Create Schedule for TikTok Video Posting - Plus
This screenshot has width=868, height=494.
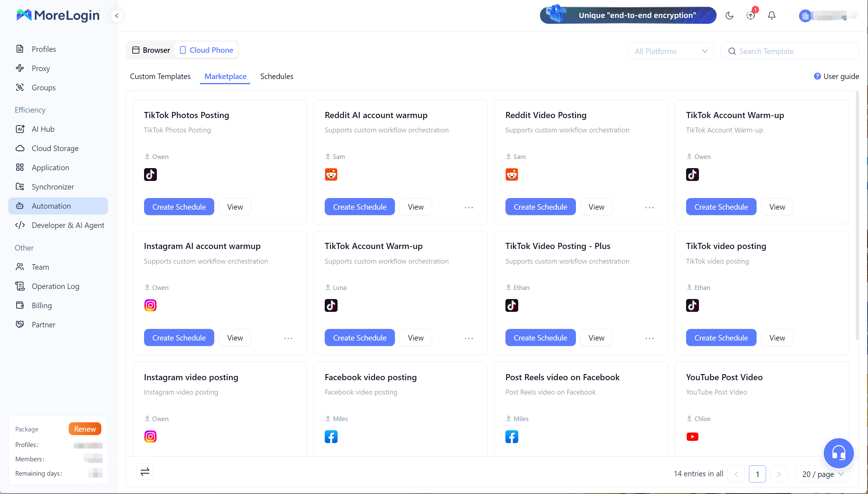[541, 337]
